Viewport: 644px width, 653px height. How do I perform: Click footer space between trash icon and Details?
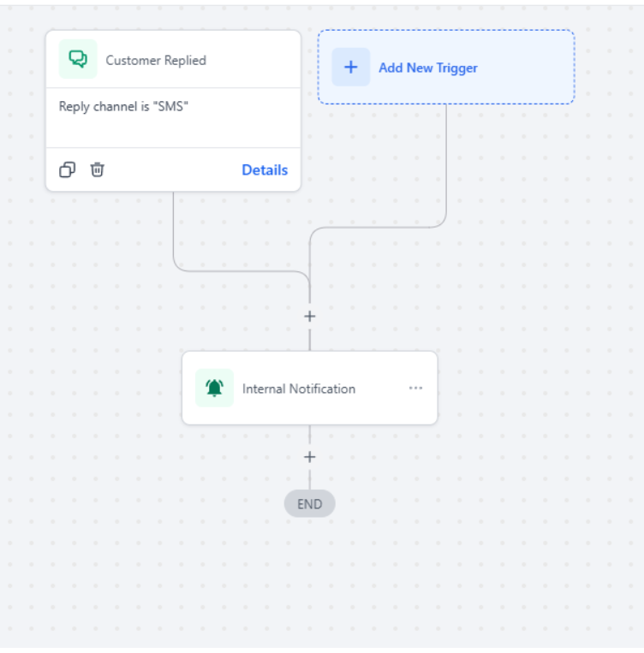[x=171, y=169]
